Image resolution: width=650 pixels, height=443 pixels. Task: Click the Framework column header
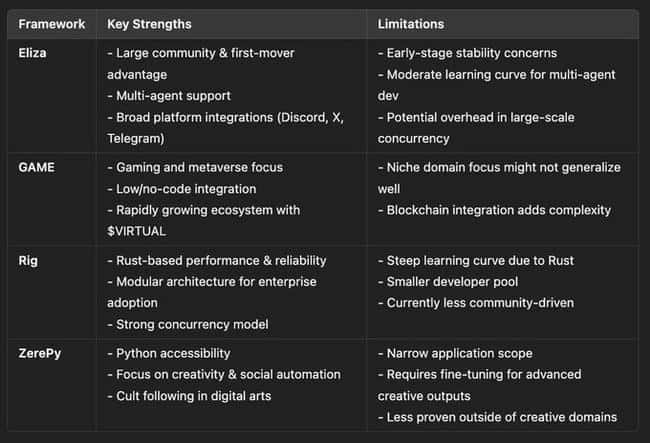(51, 24)
